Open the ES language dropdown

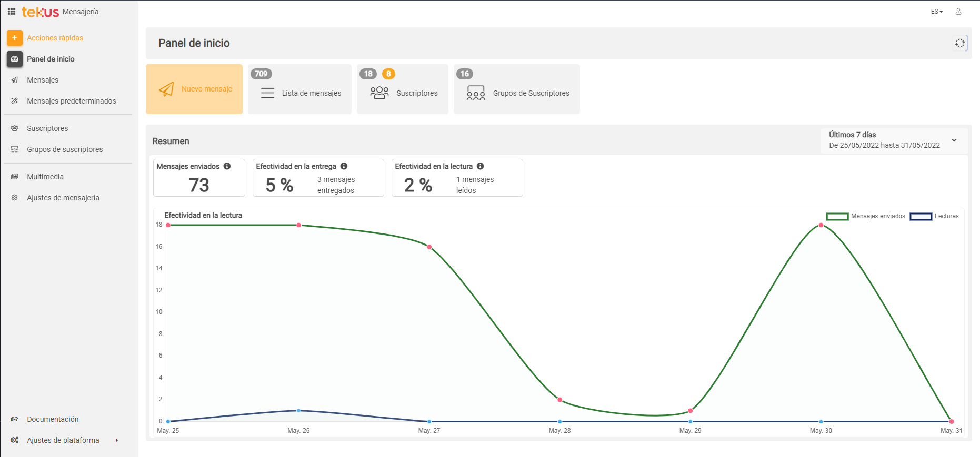936,12
